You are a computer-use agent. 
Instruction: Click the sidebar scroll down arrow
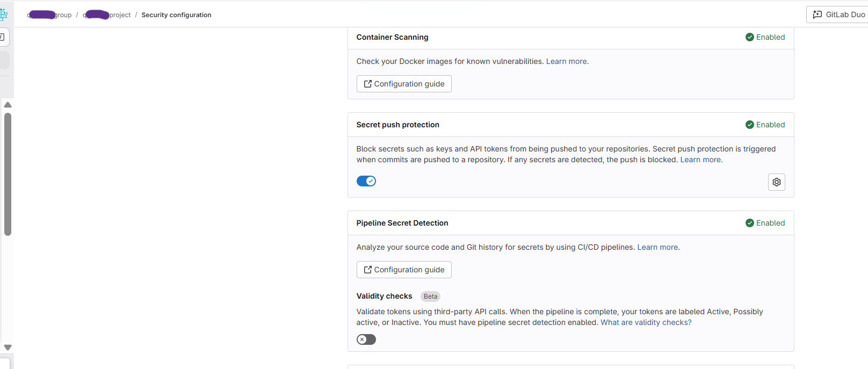point(8,348)
